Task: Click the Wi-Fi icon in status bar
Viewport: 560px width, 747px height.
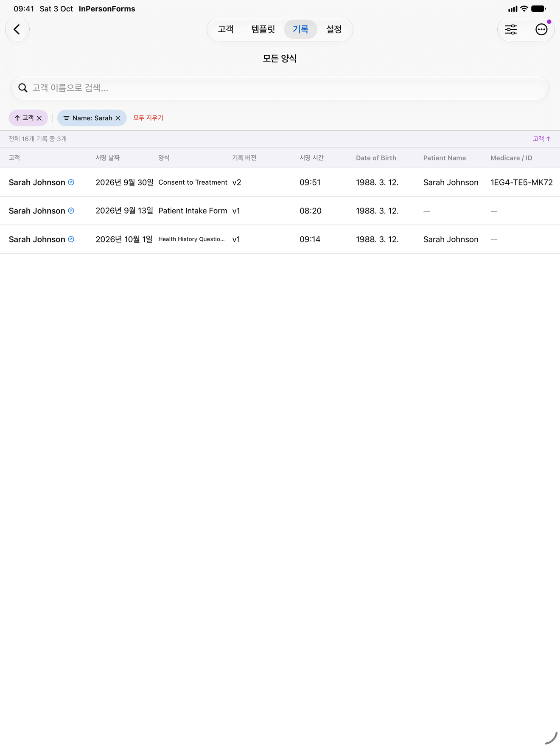Action: tap(524, 8)
